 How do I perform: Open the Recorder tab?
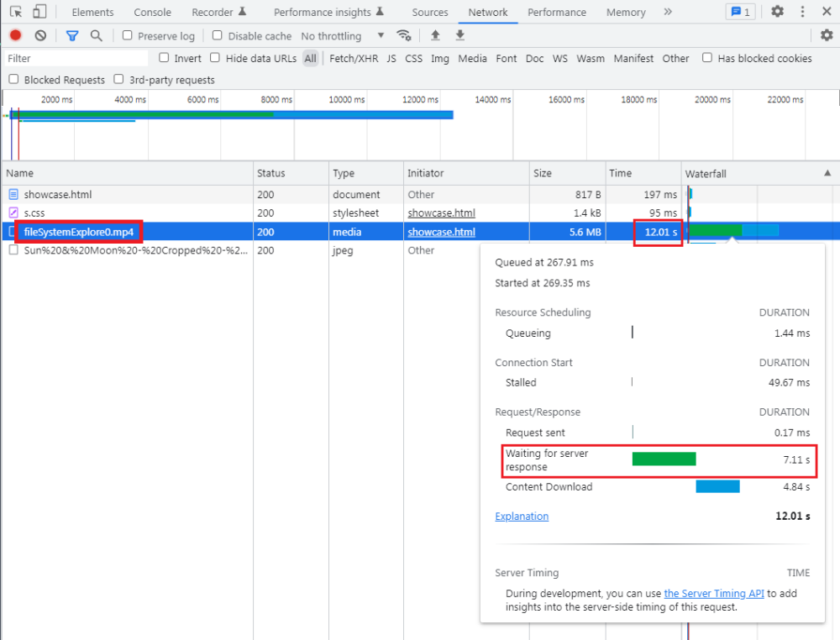point(218,12)
